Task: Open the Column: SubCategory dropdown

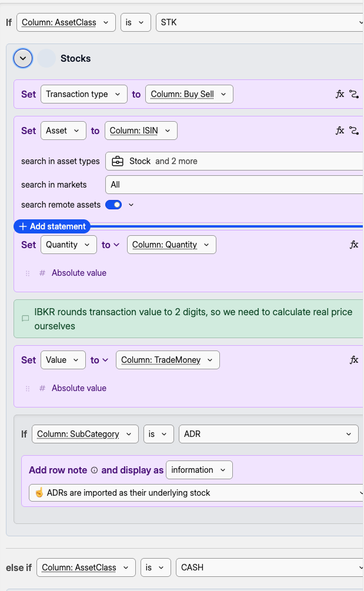Action: tap(85, 434)
